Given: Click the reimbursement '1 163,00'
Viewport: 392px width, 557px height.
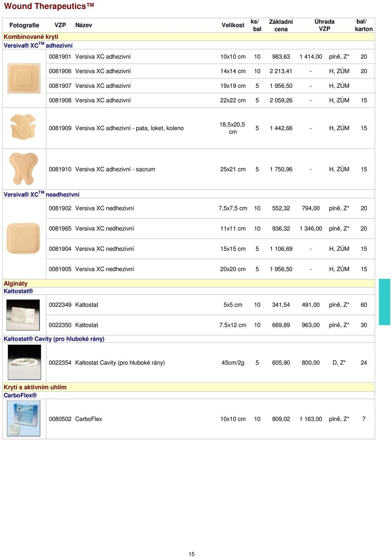Looking at the screenshot, I should pos(311,419).
